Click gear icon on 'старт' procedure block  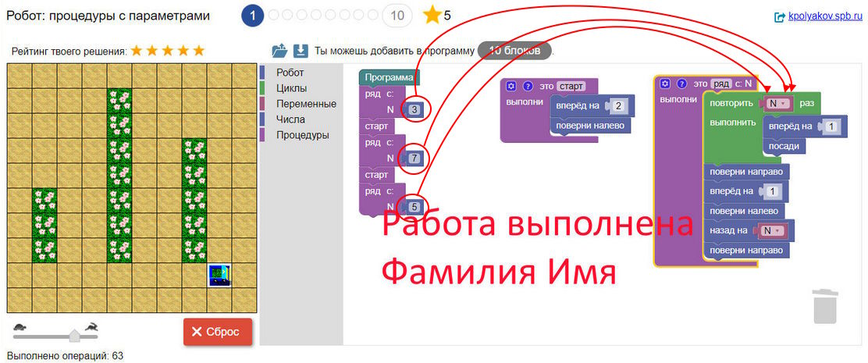(x=511, y=87)
